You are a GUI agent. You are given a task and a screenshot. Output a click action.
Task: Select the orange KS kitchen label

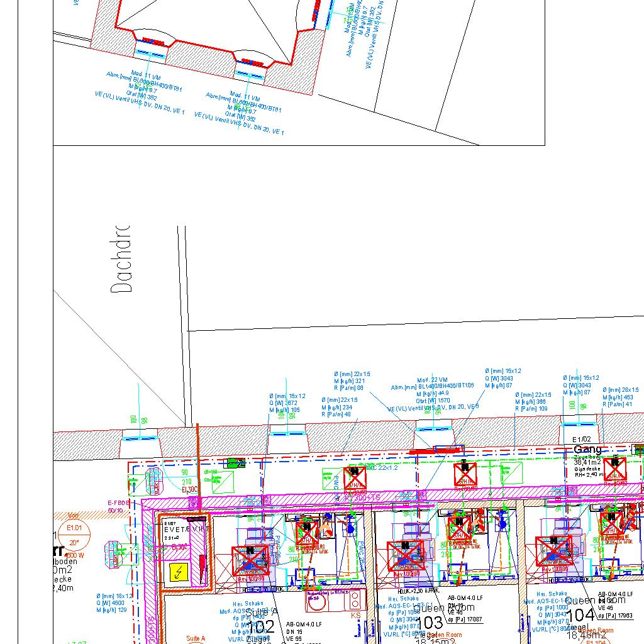[x=356, y=615]
